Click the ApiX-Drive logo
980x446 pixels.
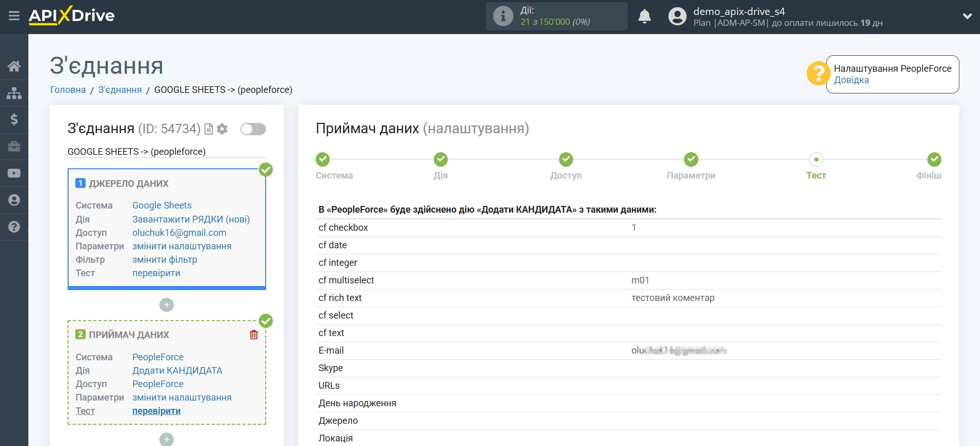click(x=72, y=15)
